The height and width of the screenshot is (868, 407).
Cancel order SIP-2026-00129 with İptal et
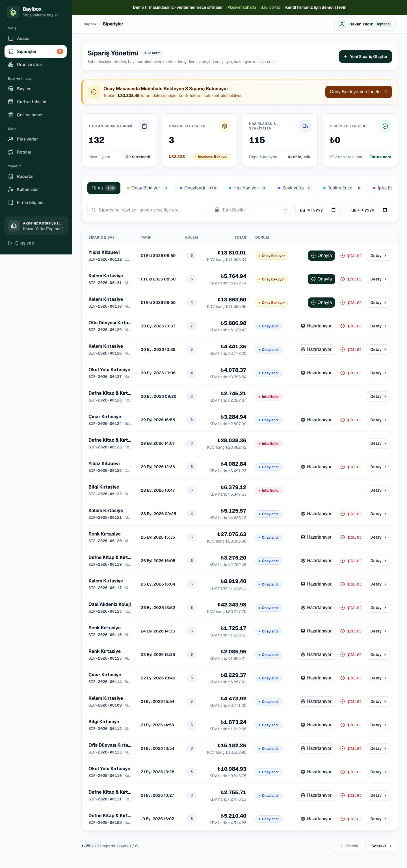tap(351, 326)
